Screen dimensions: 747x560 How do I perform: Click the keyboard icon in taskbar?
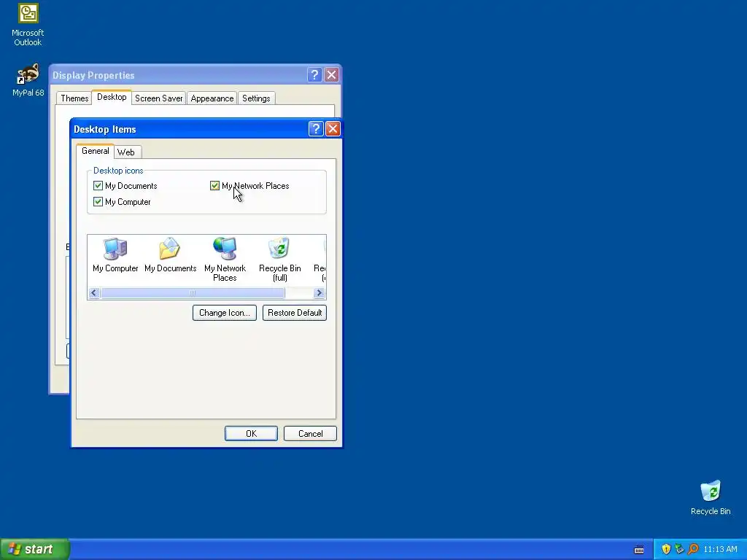point(639,550)
